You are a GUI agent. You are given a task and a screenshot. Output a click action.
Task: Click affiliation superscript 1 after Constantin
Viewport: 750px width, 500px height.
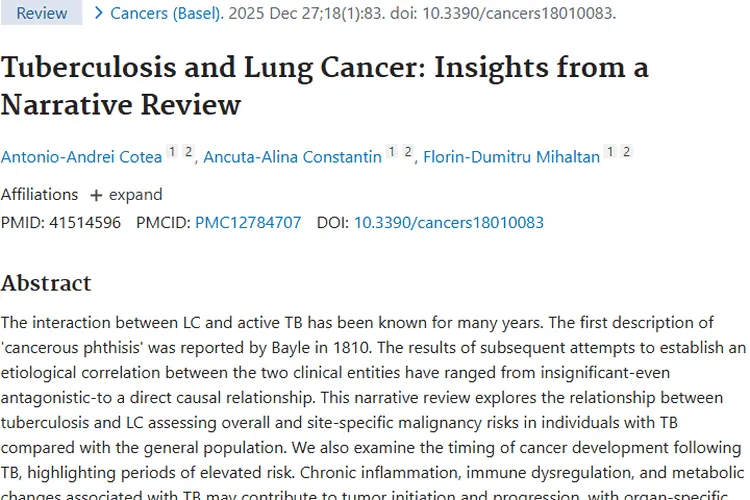(392, 152)
